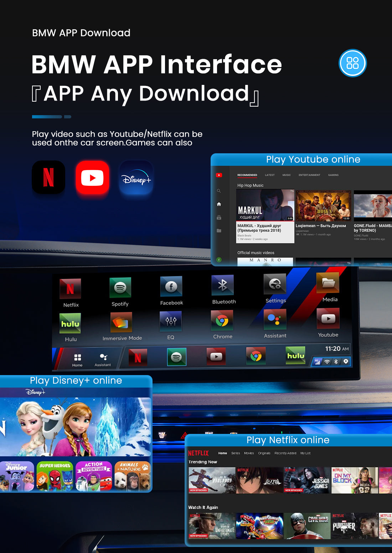Open the Movies menu in Netflix
Screen dimensions: 392x553
249,453
